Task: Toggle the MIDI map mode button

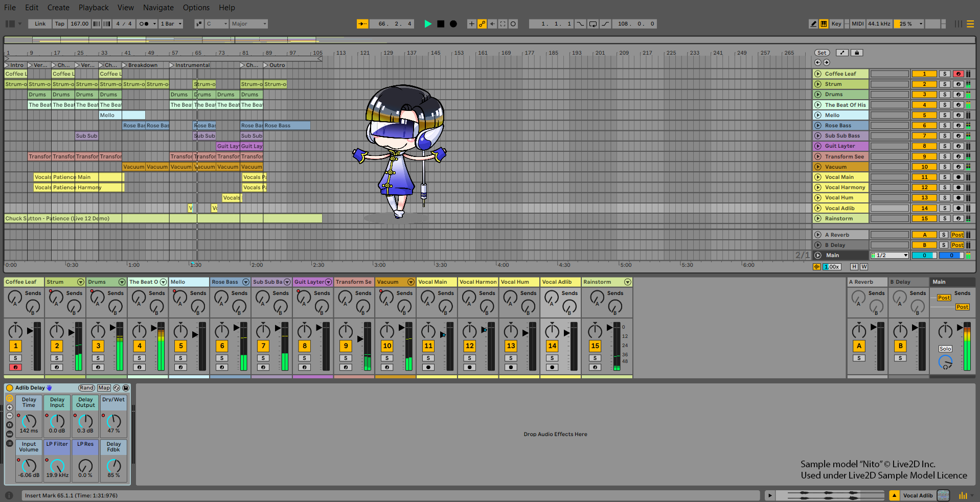Action: (857, 24)
